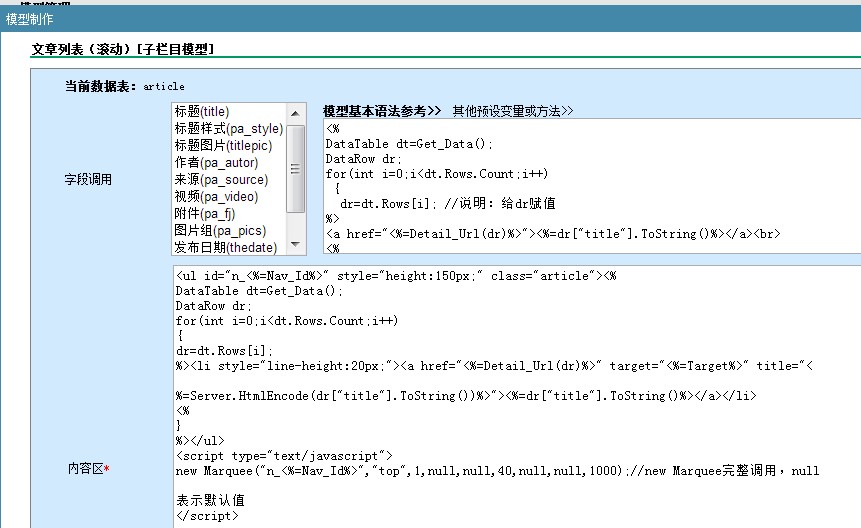Screen dimensions: 861x528
Task: Pick 发布日期(thedate) from the field list
Action: 226,247
